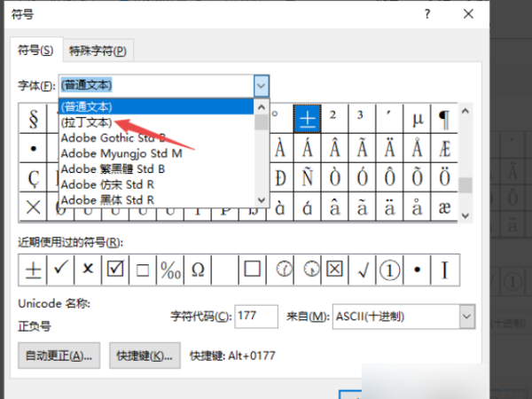Choose Adobe Myungjo Std M font
This screenshot has height=399, width=532.
point(156,153)
